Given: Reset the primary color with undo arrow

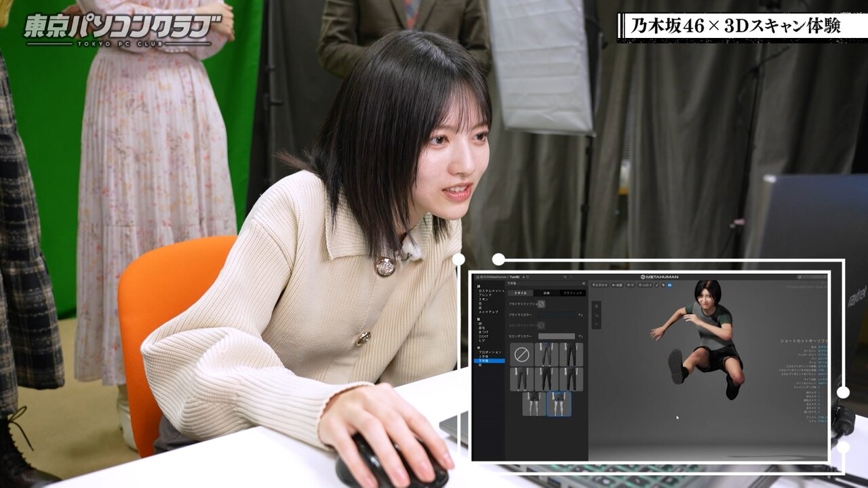Looking at the screenshot, I should point(580,315).
